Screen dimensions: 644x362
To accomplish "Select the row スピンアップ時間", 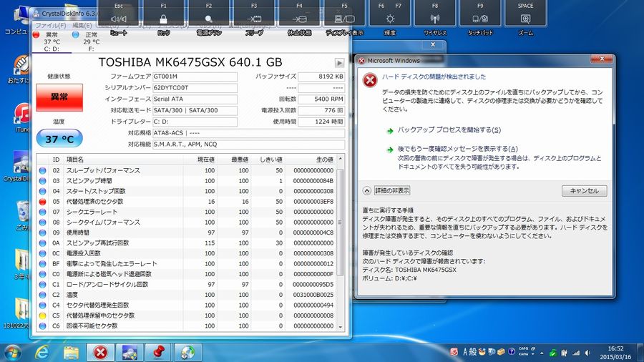I will pos(186,180).
